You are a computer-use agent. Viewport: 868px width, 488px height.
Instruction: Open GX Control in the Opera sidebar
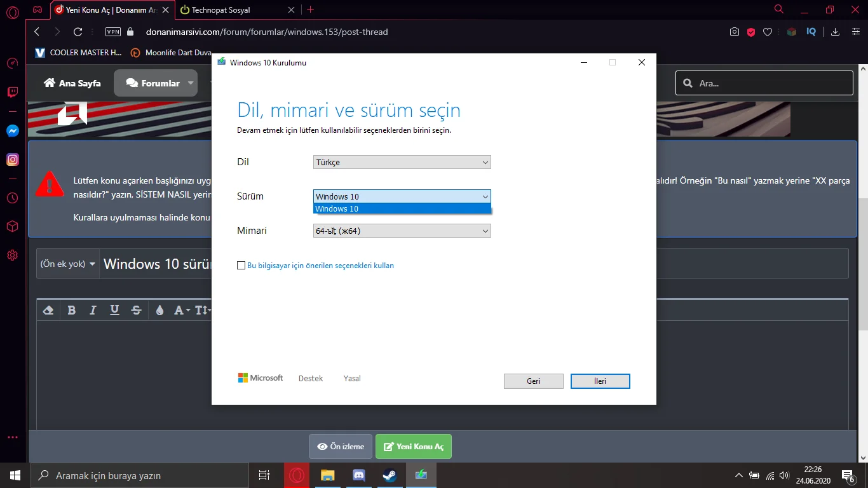(12, 63)
